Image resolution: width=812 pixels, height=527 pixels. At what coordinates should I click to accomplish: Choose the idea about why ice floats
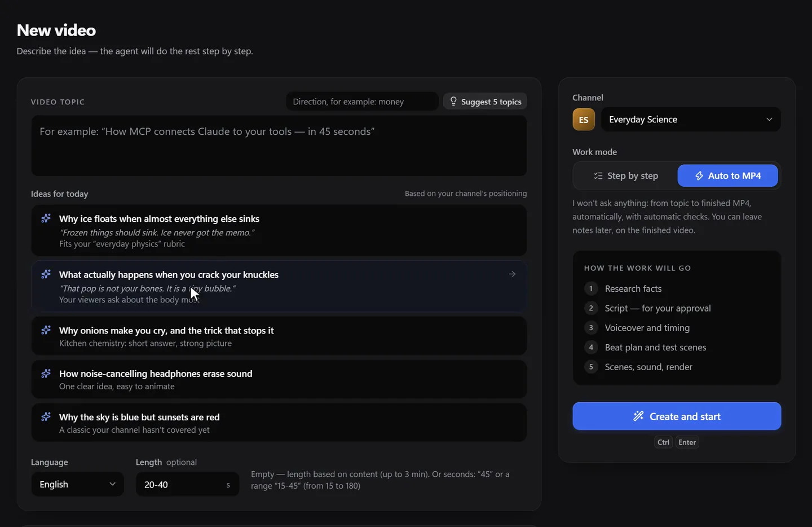coord(279,230)
